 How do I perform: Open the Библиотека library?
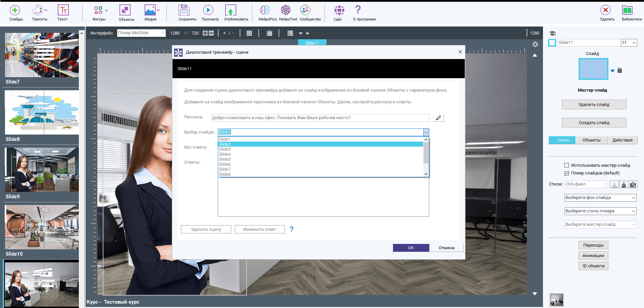(627, 10)
